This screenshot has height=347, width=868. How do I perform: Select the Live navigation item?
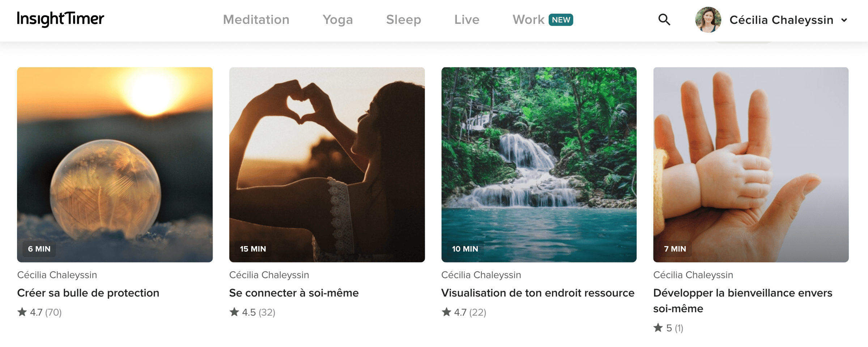[x=467, y=20]
